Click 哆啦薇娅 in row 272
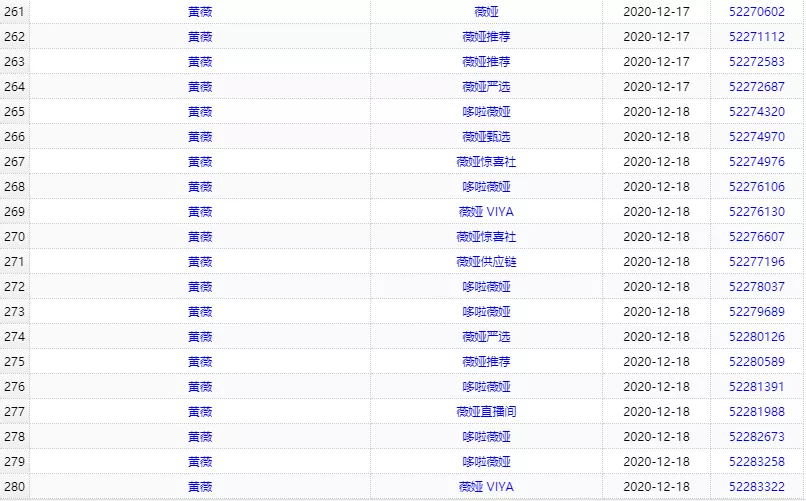Image resolution: width=806 pixels, height=501 pixels. [x=486, y=287]
